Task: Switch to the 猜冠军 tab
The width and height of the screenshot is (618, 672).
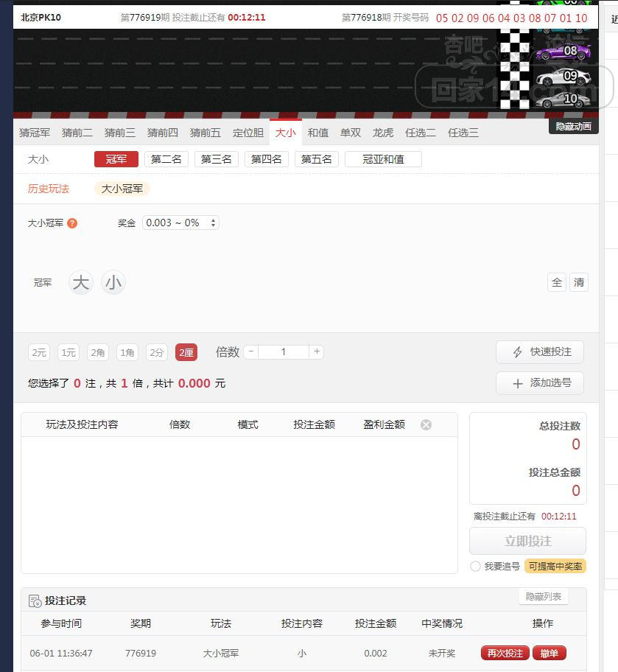Action: tap(35, 133)
